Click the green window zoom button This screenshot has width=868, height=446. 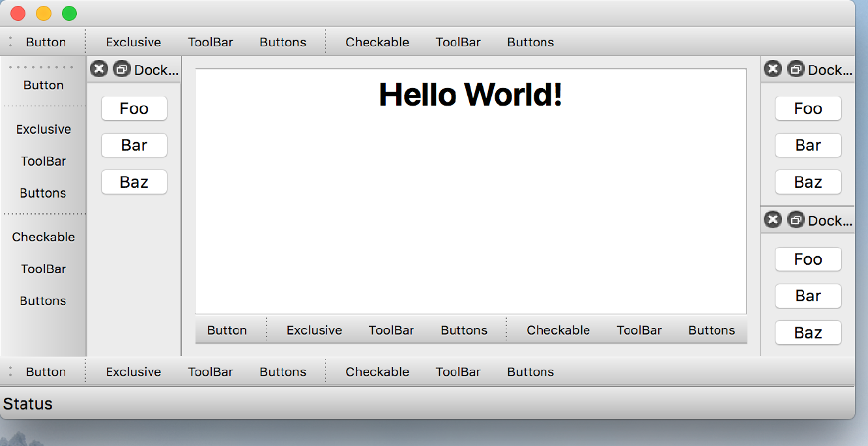click(69, 13)
